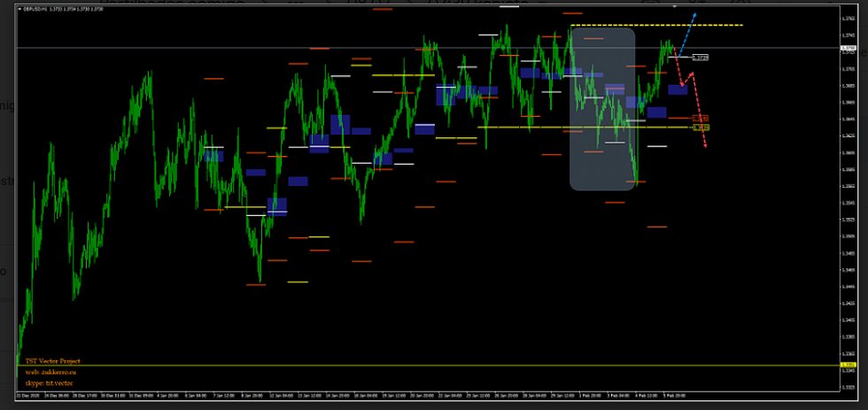Click the white 1.3728 price label on chart
The width and height of the screenshot is (868, 410).
tap(700, 58)
